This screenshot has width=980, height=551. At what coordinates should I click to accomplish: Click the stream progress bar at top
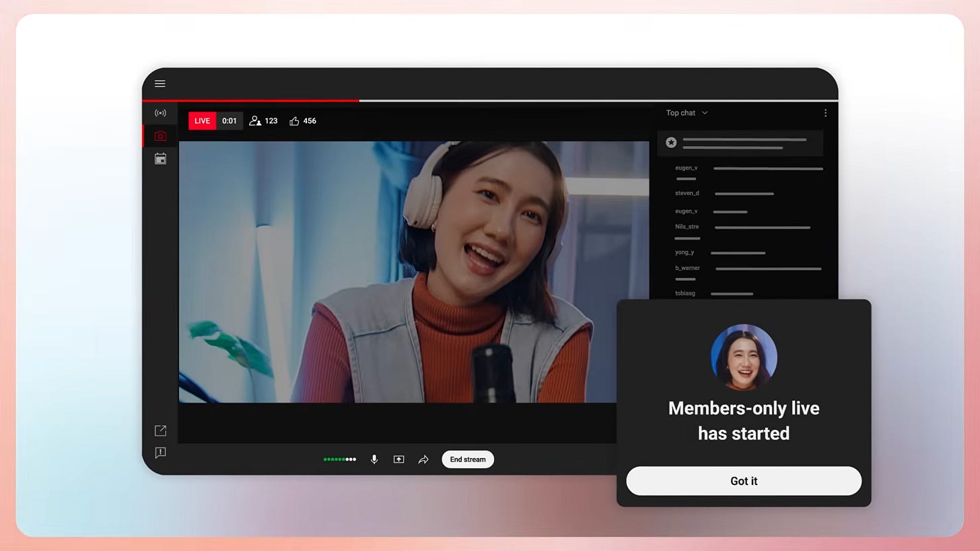point(490,100)
